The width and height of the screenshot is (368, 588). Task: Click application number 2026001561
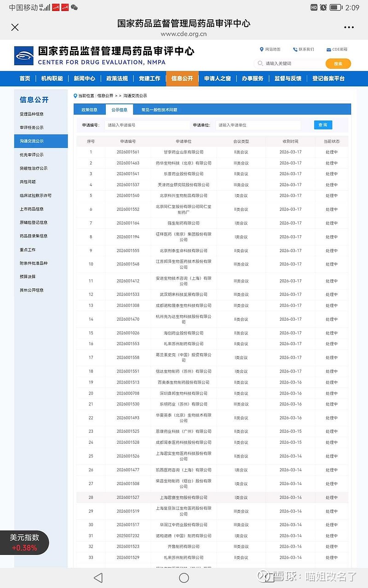128,152
